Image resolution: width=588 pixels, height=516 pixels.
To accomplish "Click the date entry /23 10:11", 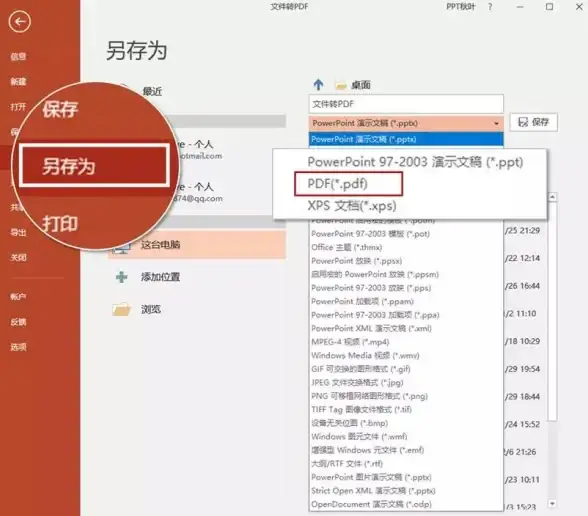I will 522,480.
